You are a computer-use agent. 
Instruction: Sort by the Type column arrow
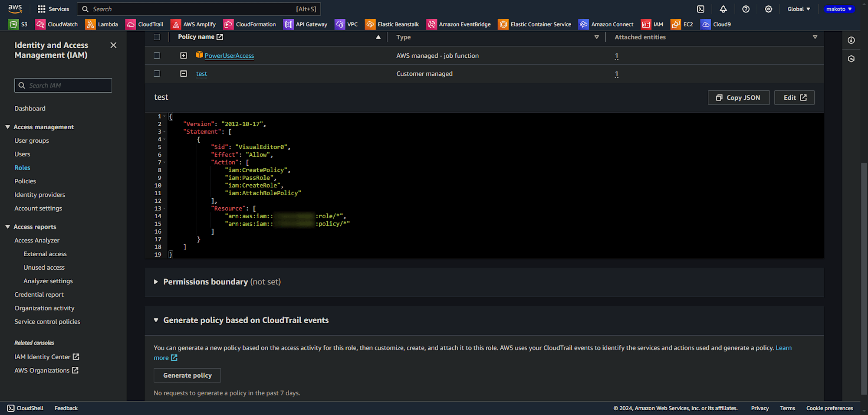pyautogui.click(x=597, y=37)
